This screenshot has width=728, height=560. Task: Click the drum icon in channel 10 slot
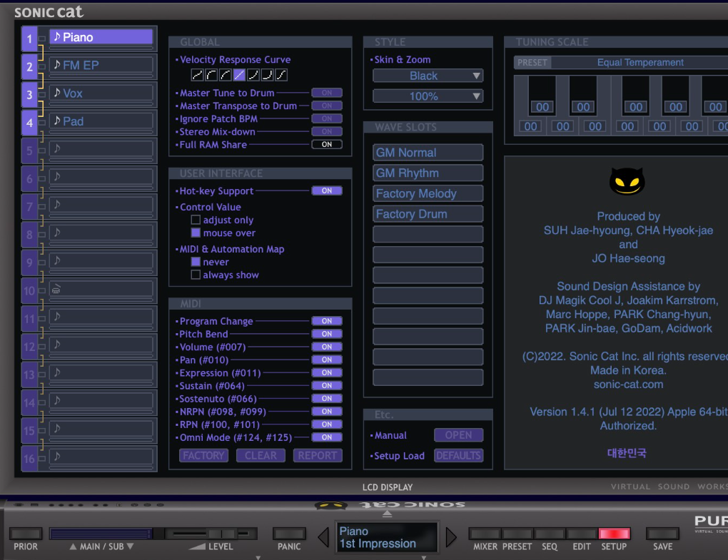[x=56, y=290]
